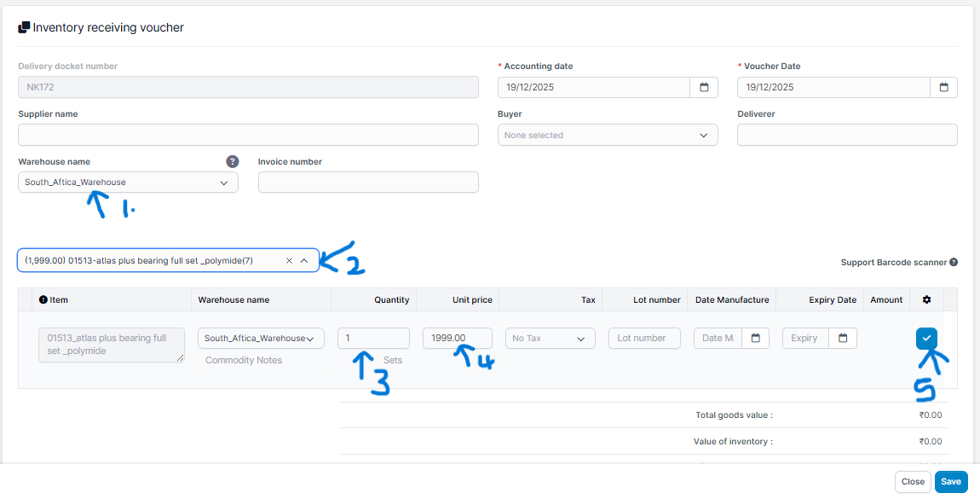980x499 pixels.
Task: Click the Save button
Action: 951,482
